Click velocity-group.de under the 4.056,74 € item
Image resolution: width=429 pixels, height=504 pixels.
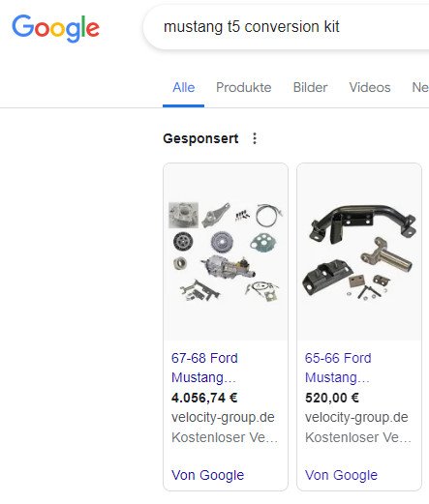(x=223, y=418)
